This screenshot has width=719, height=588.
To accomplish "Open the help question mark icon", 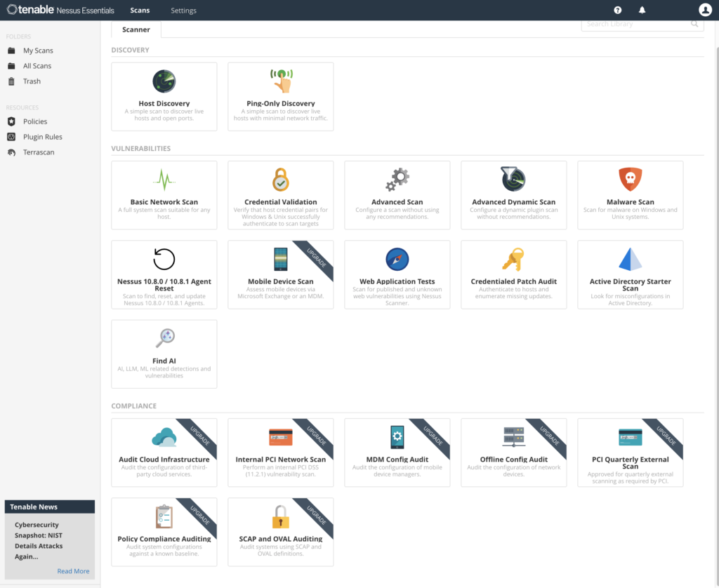I will (x=618, y=10).
